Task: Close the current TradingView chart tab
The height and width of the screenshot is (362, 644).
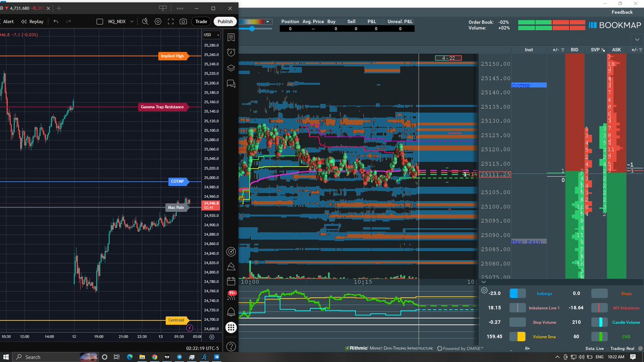Action: [x=47, y=8]
